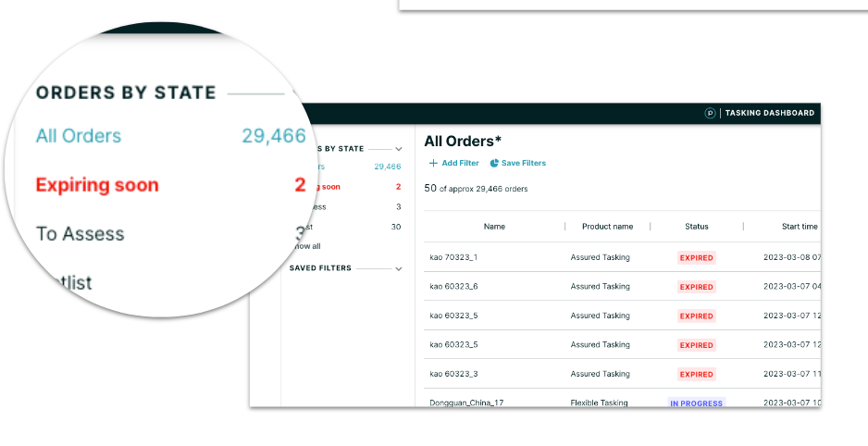Collapse the Orders by State section chevron
This screenshot has height=446, width=868.
click(399, 149)
